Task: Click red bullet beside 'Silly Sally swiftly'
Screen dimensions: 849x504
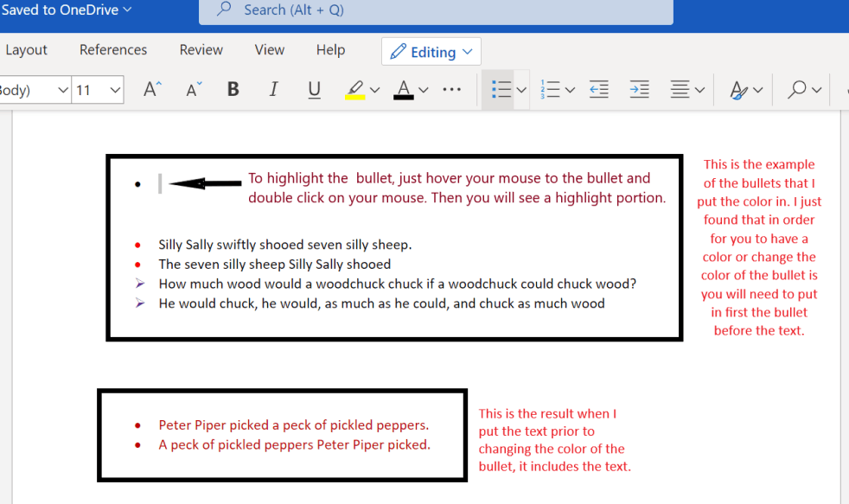Action: tap(137, 246)
